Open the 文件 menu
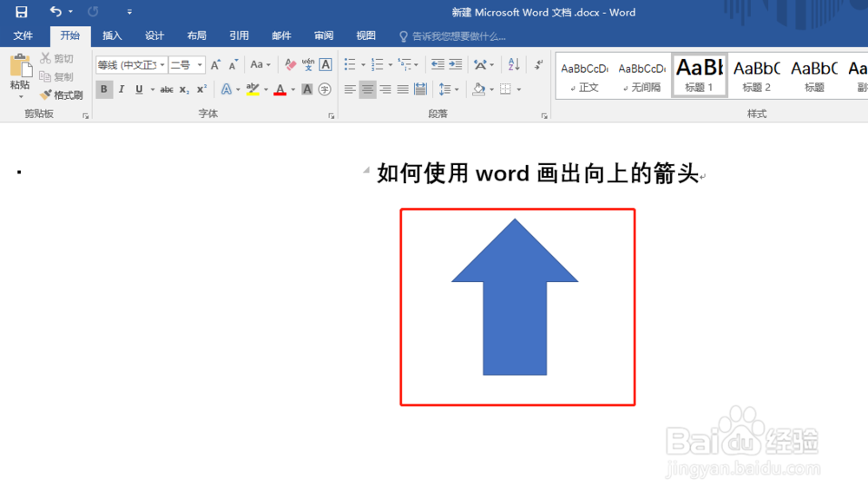The height and width of the screenshot is (498, 868). 23,36
